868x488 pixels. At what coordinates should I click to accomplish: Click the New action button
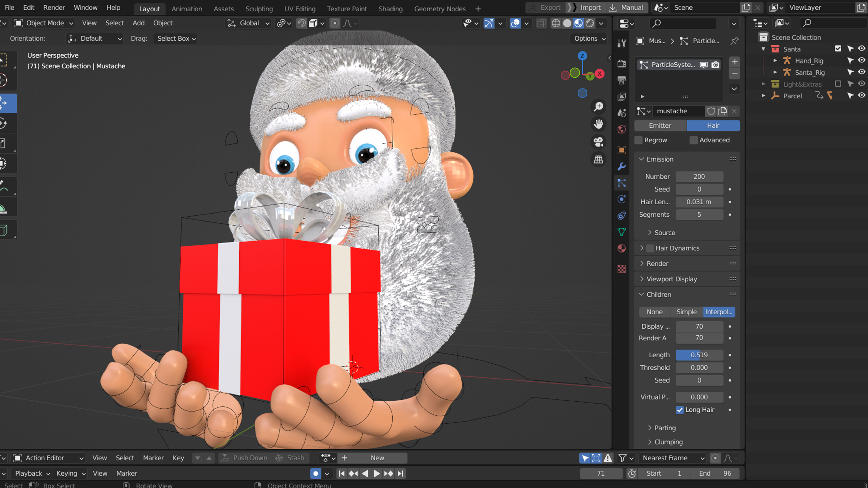click(373, 458)
